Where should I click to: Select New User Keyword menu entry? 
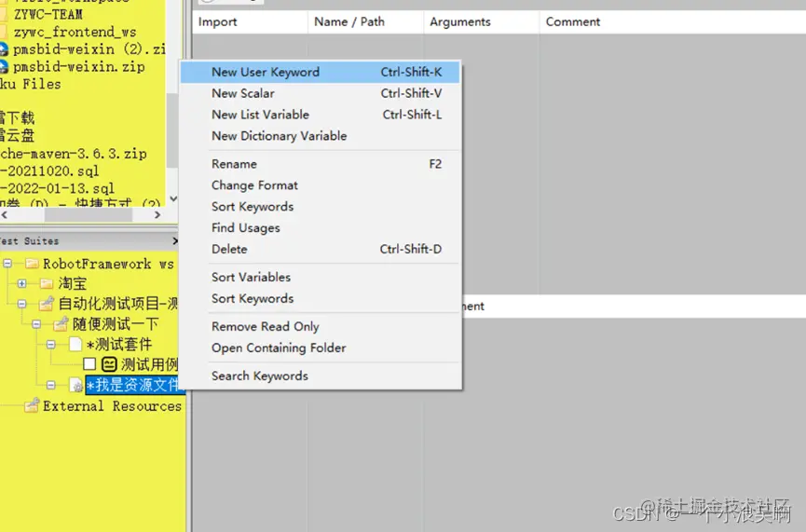click(x=320, y=72)
